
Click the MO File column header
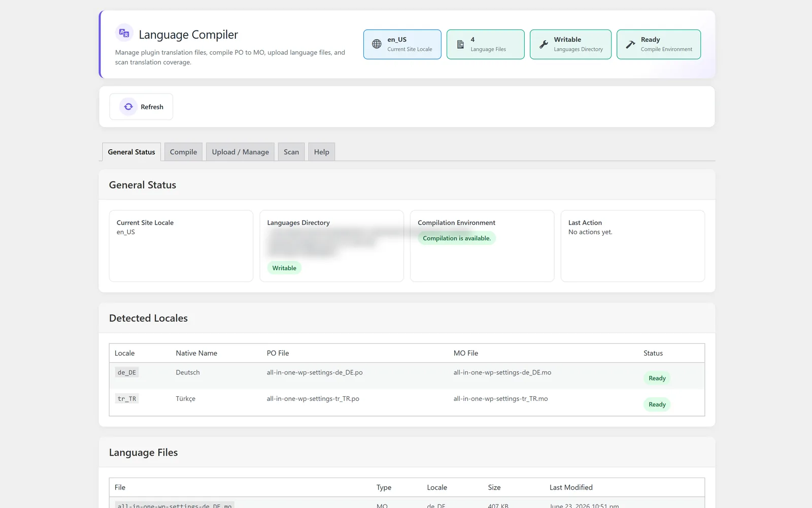466,353
